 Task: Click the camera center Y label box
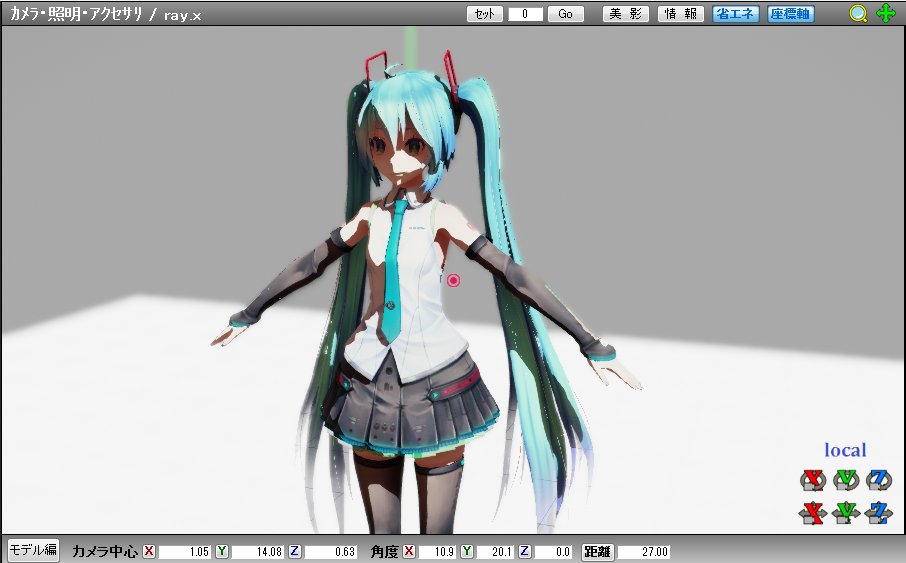[x=222, y=551]
